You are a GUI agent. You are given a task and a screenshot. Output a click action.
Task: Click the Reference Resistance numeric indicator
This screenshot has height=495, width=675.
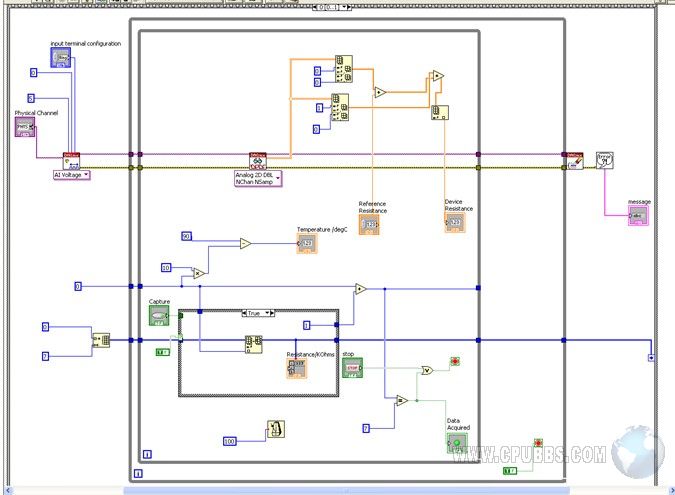[x=369, y=224]
